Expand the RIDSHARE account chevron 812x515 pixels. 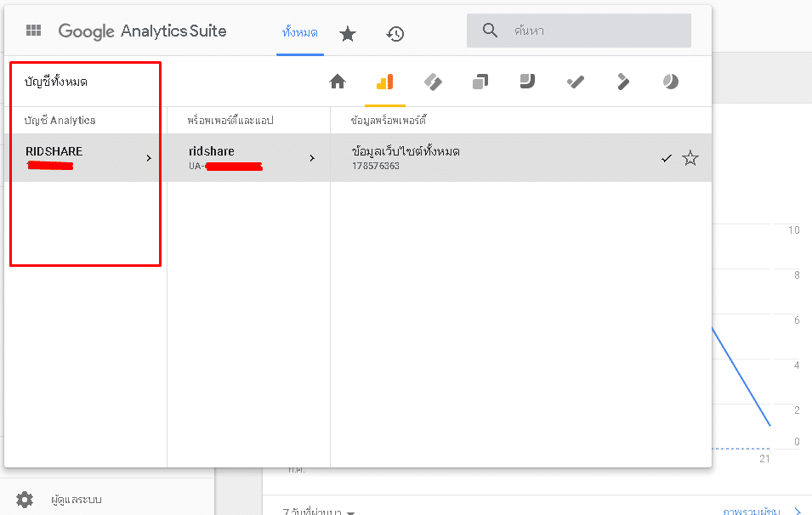coord(149,158)
